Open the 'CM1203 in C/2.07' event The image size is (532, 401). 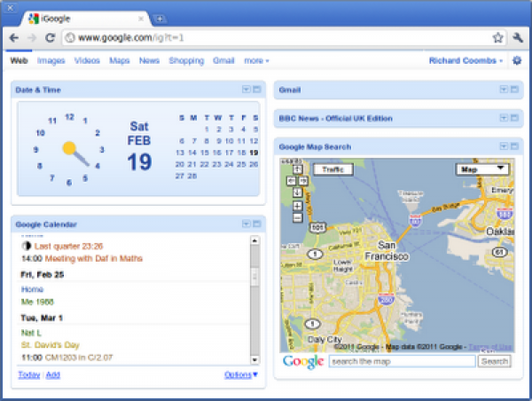pos(79,358)
